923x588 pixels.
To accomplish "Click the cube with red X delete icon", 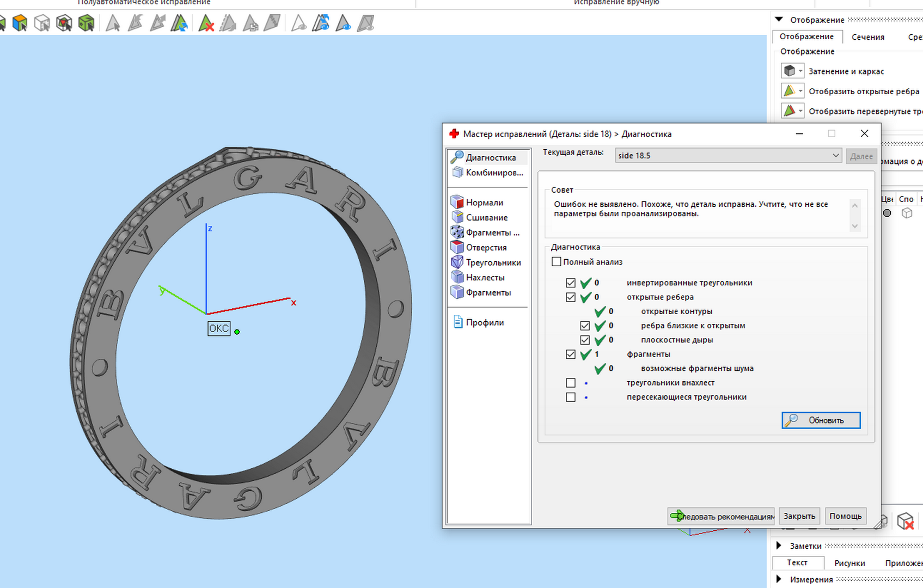I will pos(905,521).
